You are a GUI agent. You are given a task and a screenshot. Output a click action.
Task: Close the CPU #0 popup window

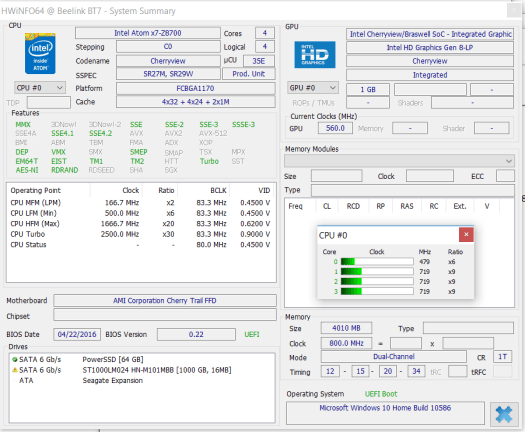pos(466,234)
